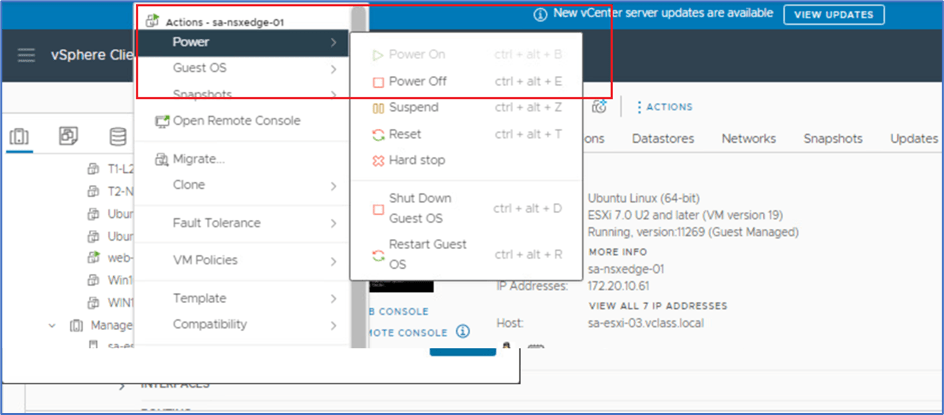
Task: Switch to the Networks tab
Action: 748,139
